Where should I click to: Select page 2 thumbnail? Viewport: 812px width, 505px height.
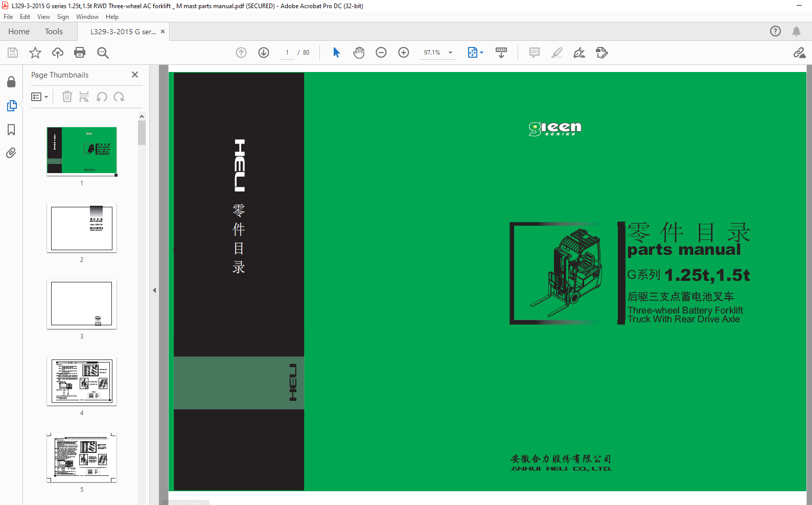tap(82, 228)
